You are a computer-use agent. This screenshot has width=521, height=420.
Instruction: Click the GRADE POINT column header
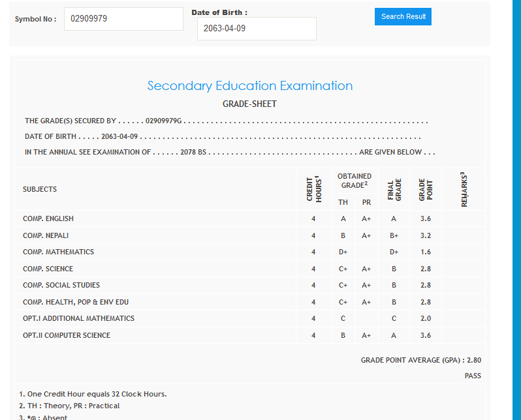pyautogui.click(x=425, y=189)
